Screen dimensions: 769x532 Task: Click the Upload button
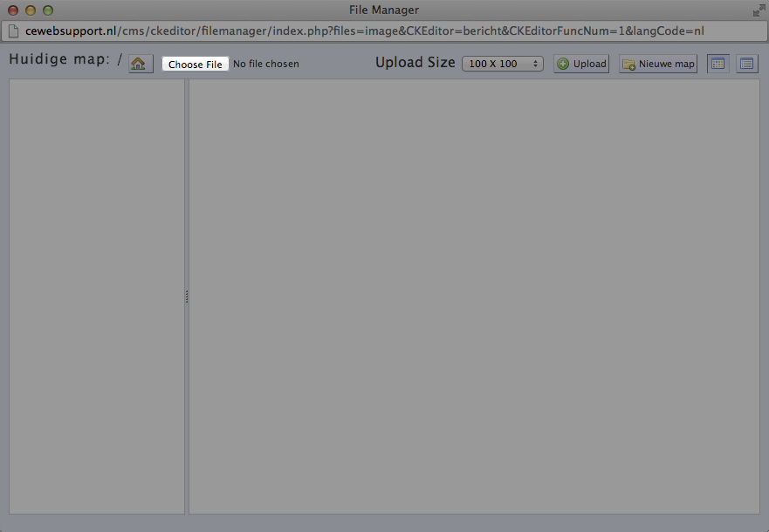coord(581,64)
